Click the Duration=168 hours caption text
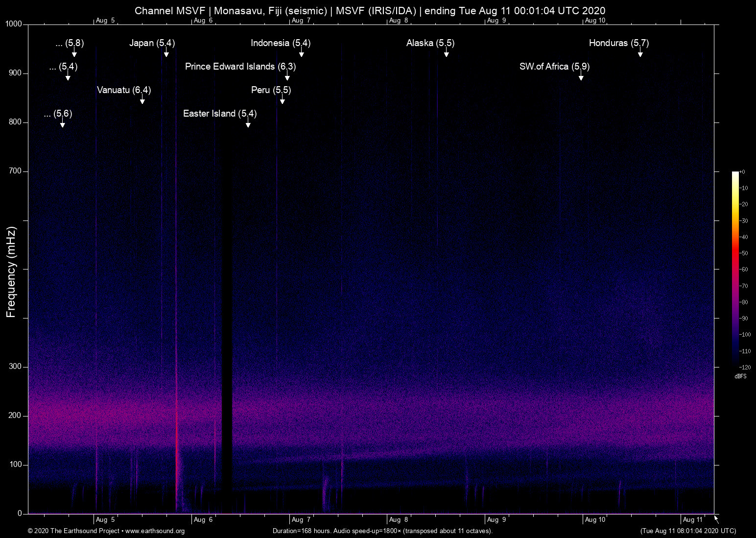Viewport: 756px width, 538px height. pos(382,531)
